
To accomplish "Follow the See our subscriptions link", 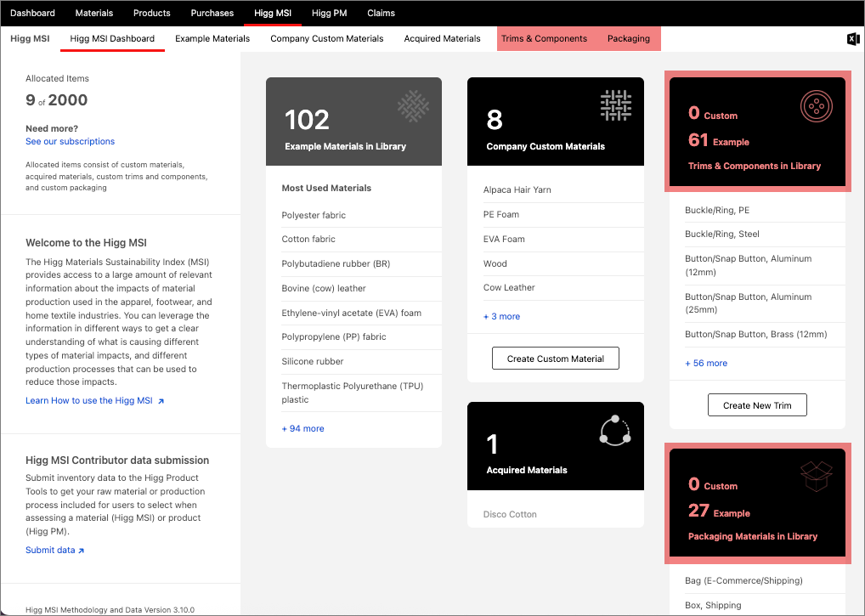I will pyautogui.click(x=70, y=141).
